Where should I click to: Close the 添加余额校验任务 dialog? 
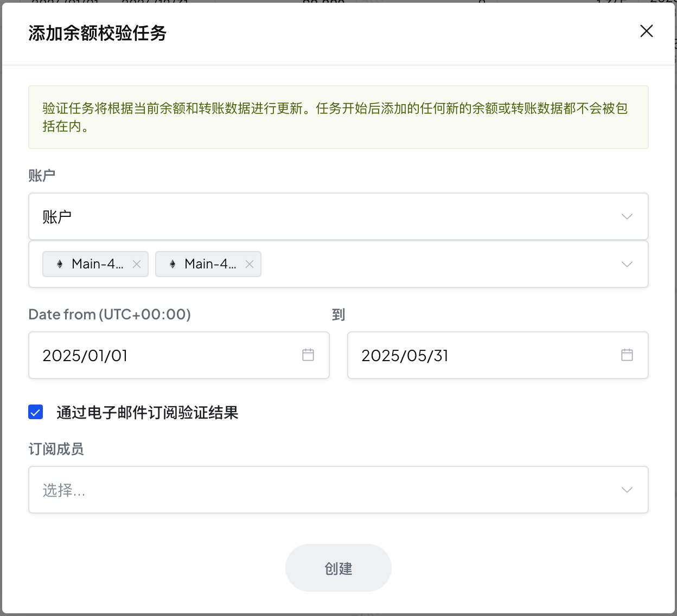click(646, 31)
